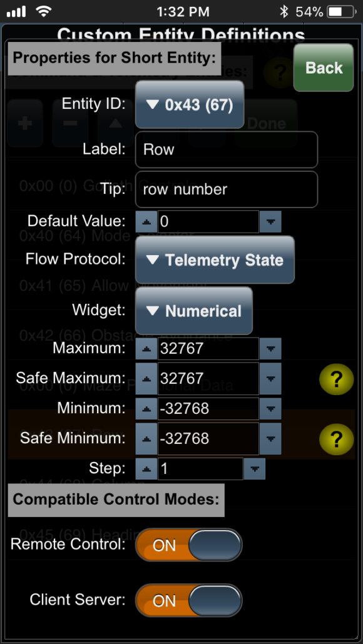Open the Widget Numerical dropdown
This screenshot has width=363, height=644.
[x=194, y=311]
